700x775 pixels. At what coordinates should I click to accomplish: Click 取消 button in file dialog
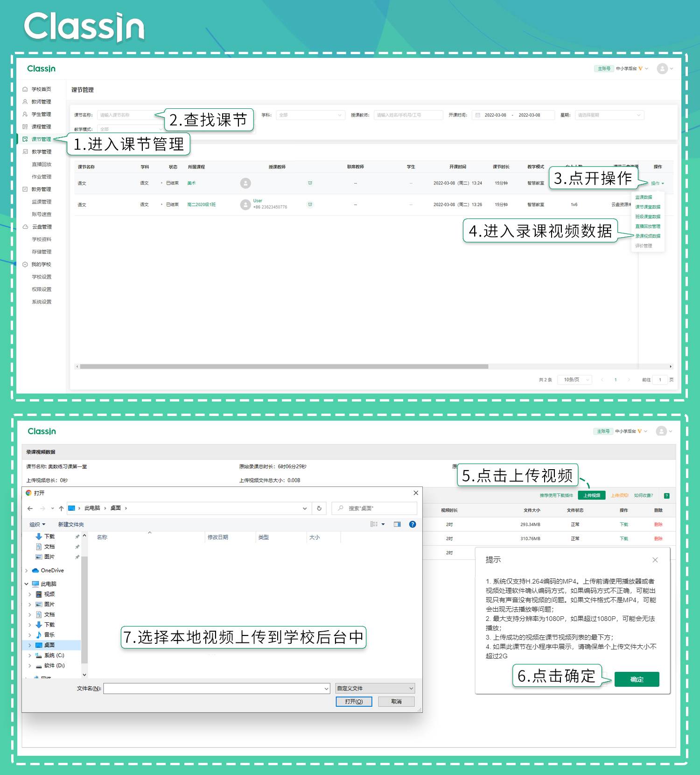[396, 702]
